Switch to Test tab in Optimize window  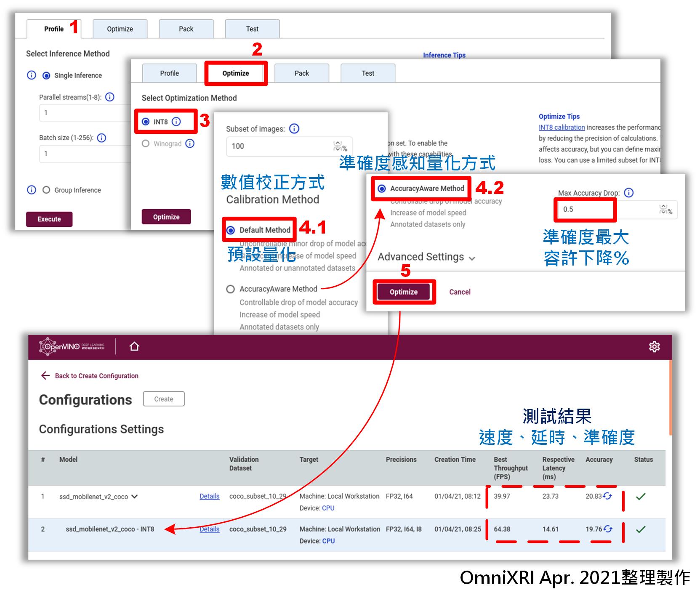[368, 73]
